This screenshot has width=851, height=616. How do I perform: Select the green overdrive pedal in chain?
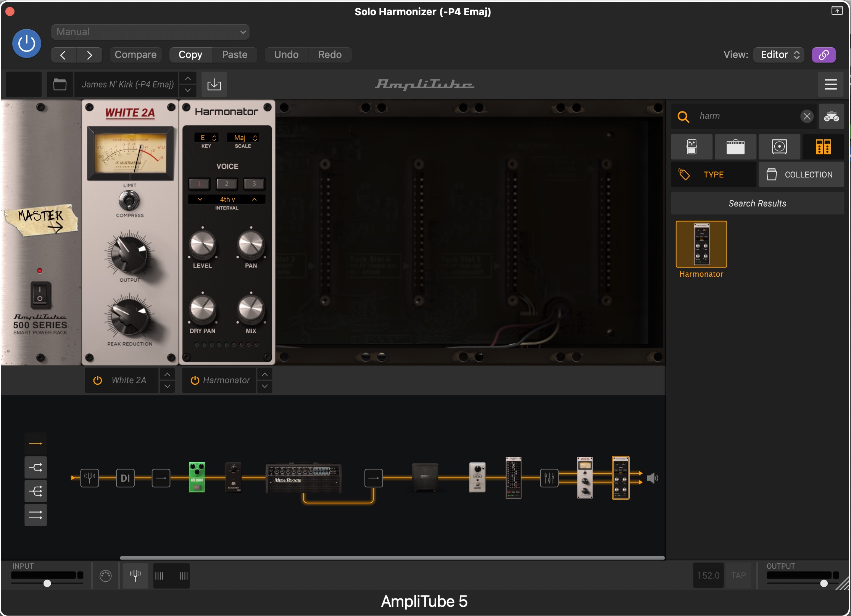[x=197, y=477]
